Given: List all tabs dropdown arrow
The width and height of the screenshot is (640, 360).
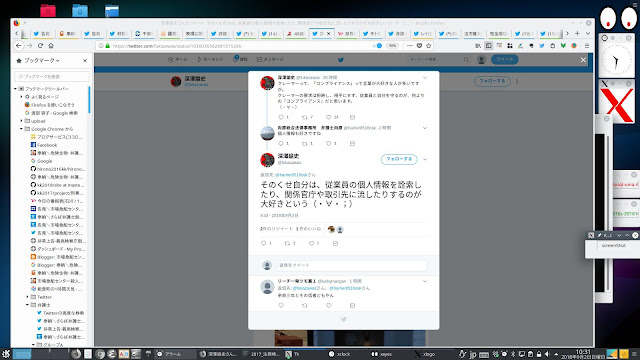Looking at the screenshot, I should coord(588,33).
